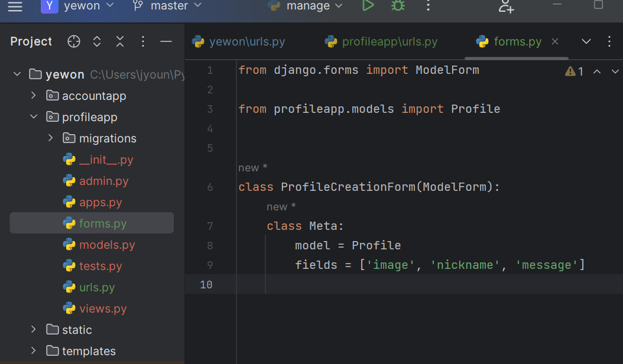Screen dimensions: 623x364
Task: Click the class Meta declaration
Action: point(305,226)
